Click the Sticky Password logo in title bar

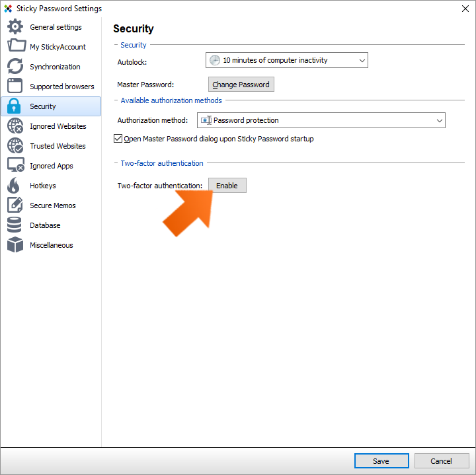[x=8, y=9]
